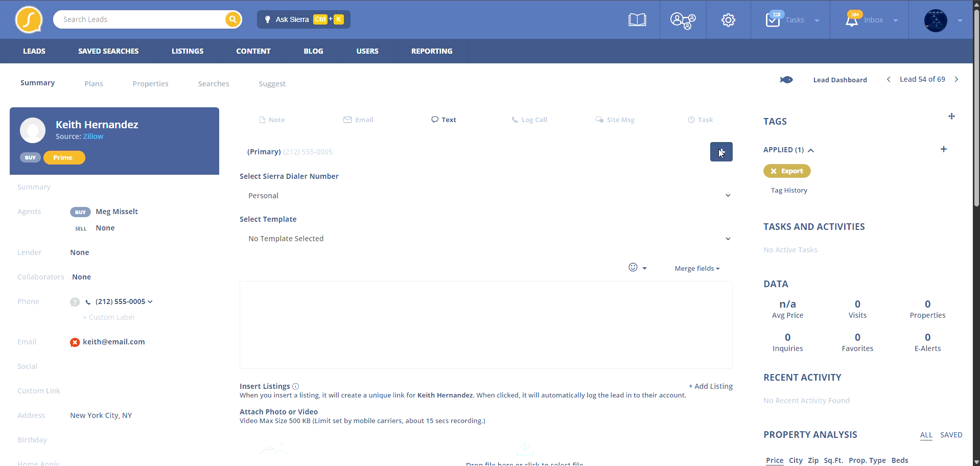The image size is (980, 466).
Task: Open the USERS menu
Action: (367, 51)
